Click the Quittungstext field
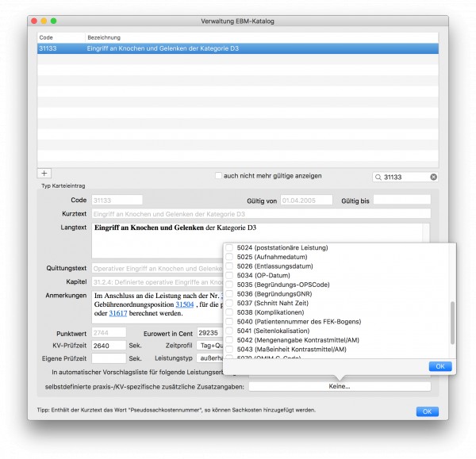This screenshot has height=459, width=476. point(157,269)
